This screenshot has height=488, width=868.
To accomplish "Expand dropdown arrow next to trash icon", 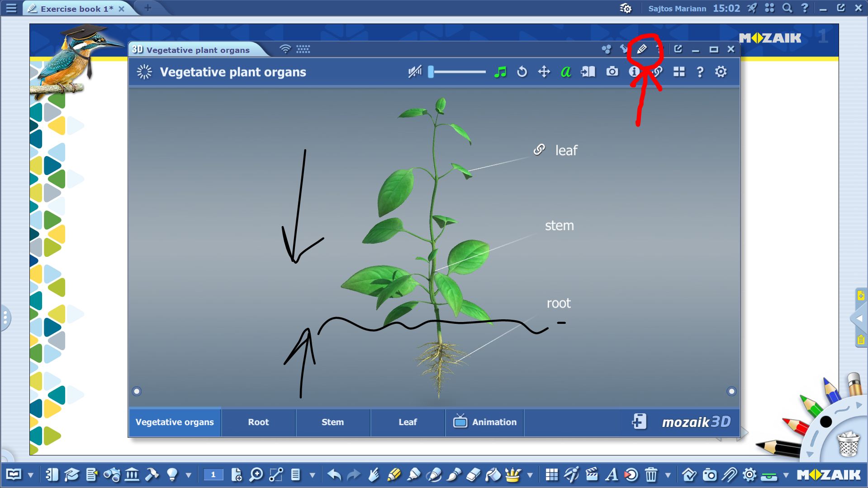I will (668, 475).
